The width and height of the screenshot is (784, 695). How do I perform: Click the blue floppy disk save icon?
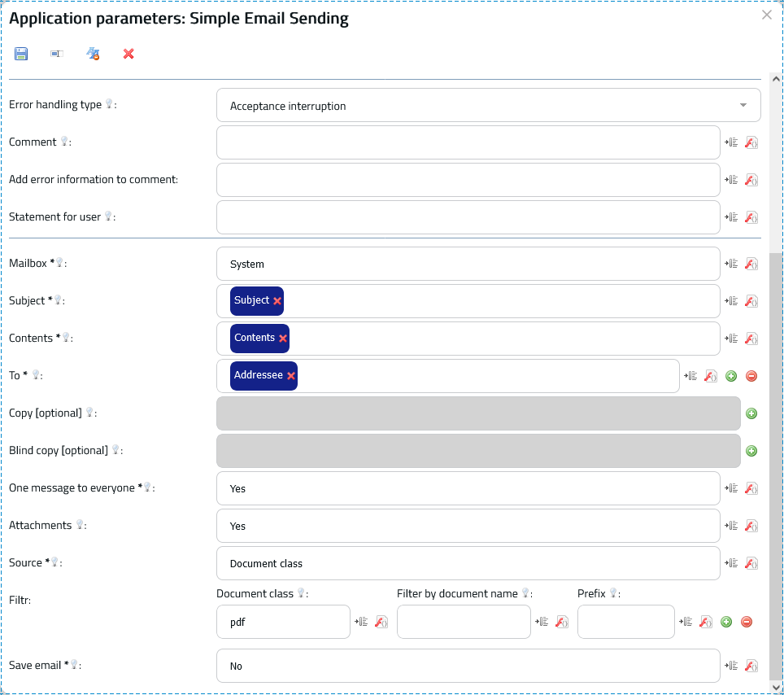click(21, 54)
